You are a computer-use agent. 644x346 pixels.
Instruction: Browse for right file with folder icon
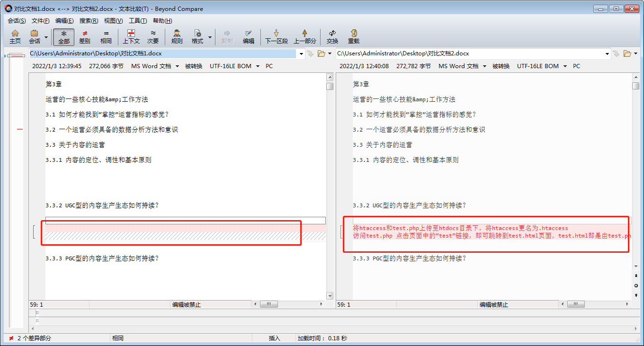(x=627, y=53)
